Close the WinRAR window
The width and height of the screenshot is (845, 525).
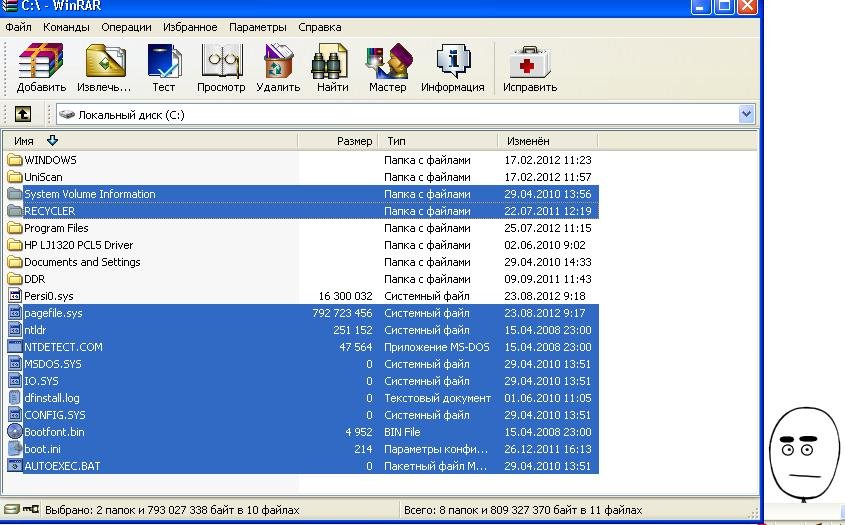coord(747,6)
